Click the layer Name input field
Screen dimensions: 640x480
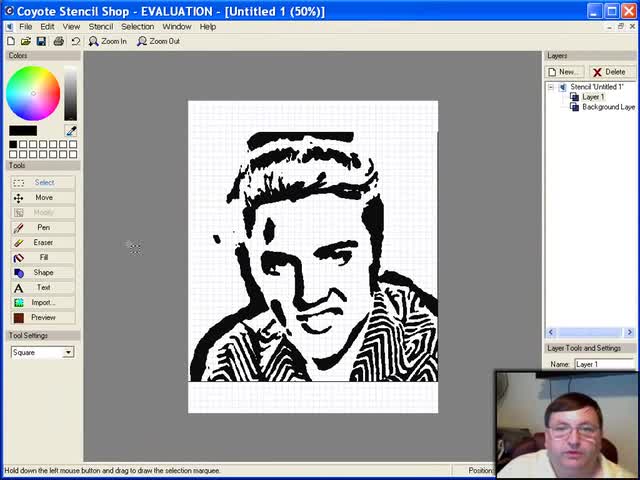coord(604,364)
